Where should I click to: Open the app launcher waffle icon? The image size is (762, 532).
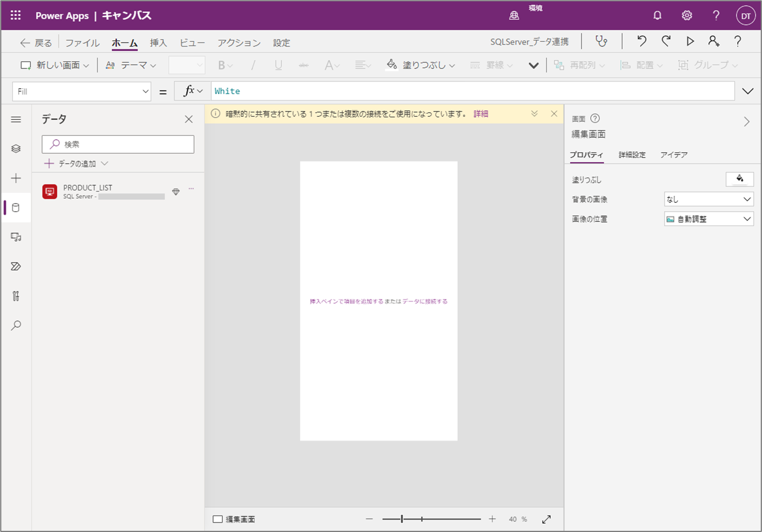16,16
